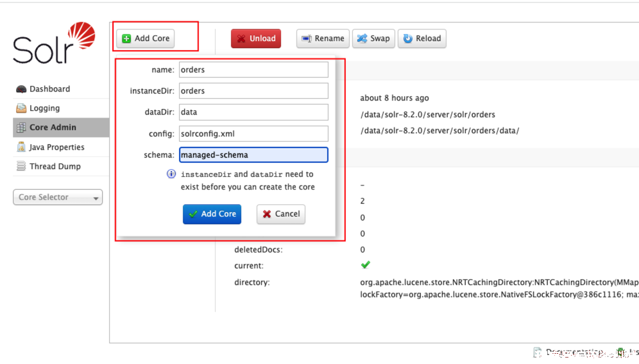Viewport: 639px width, 364px height.
Task: Click the Core Admin grid icon
Action: pos(21,128)
